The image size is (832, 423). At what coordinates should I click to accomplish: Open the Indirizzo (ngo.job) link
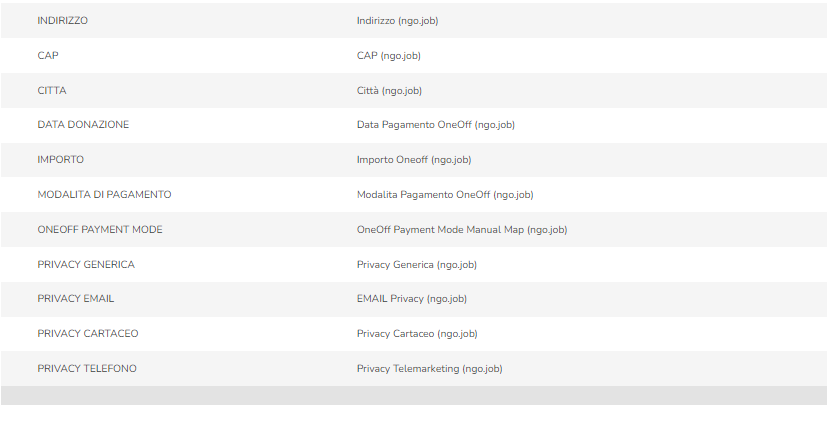[x=397, y=21]
